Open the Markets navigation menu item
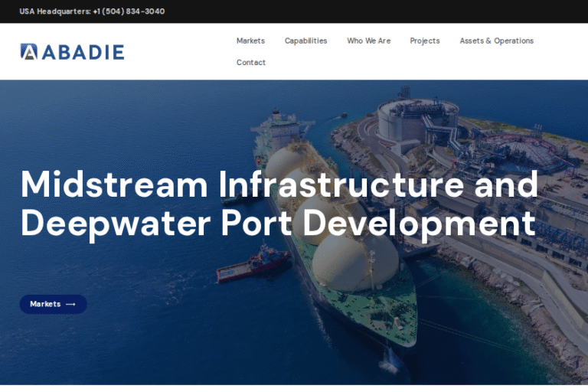Screen dimensions: 588x392 250,41
